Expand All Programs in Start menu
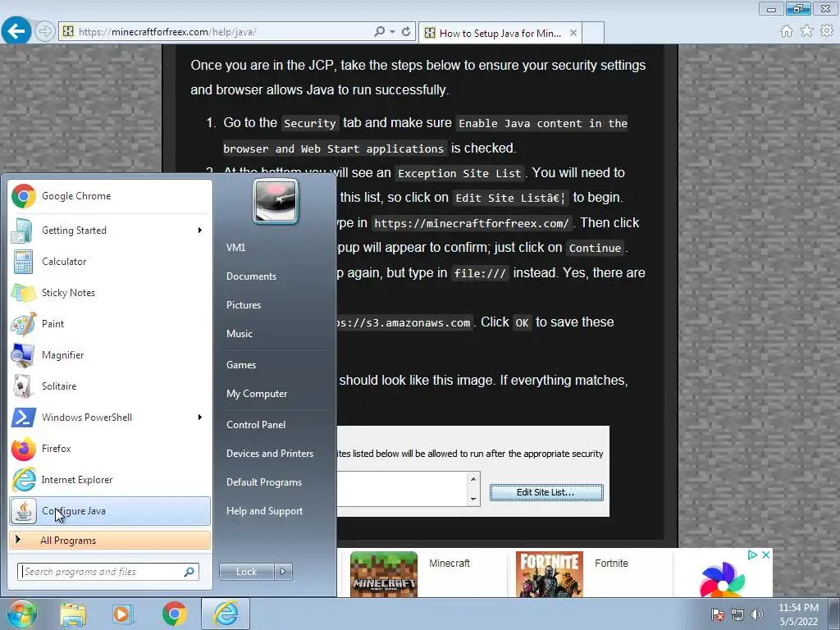840x630 pixels. 110,540
